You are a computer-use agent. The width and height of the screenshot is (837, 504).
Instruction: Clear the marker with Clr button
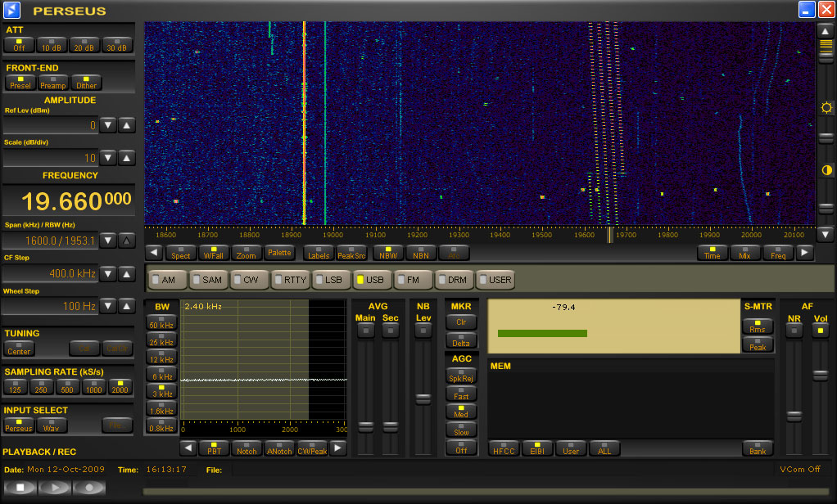[x=461, y=321]
